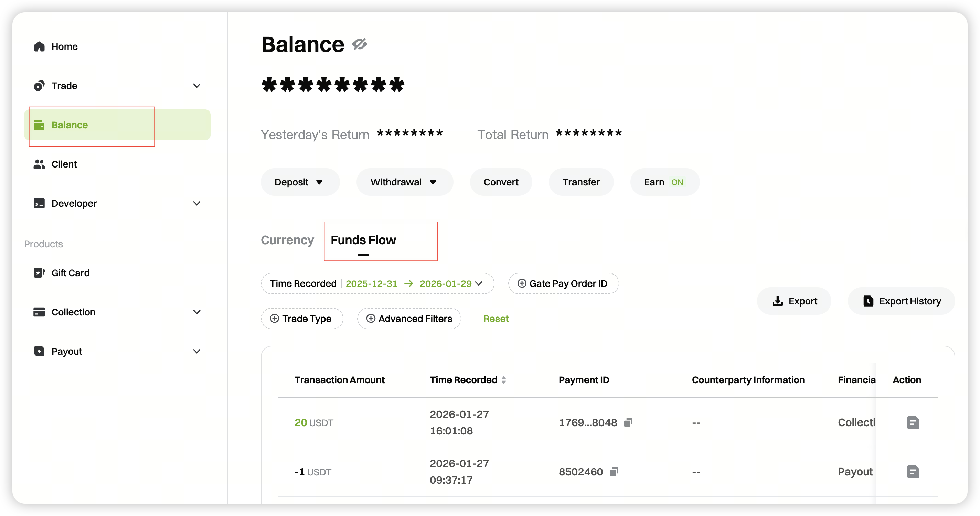Viewport: 980px width, 516px height.
Task: Open Gift Card product page
Action: (71, 273)
